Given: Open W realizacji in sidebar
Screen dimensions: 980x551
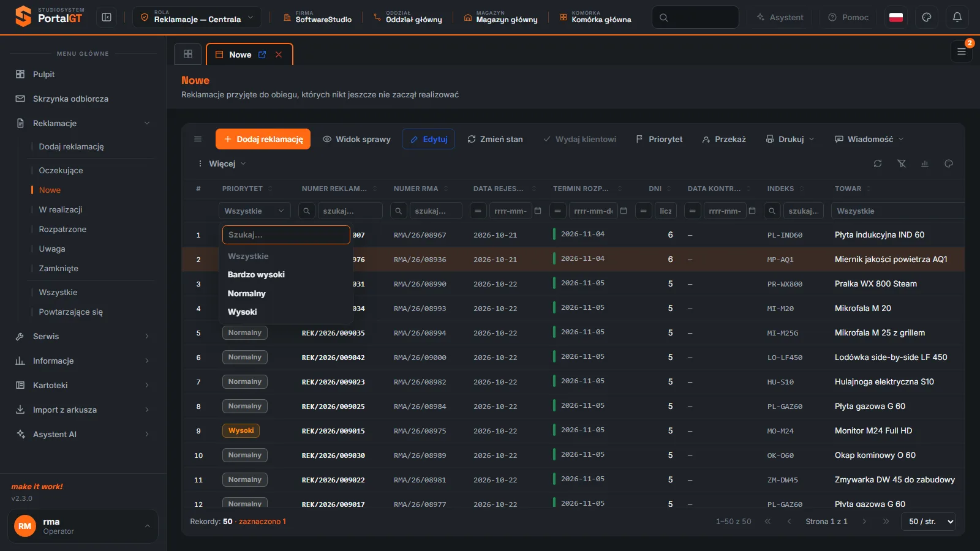Looking at the screenshot, I should pyautogui.click(x=61, y=209).
